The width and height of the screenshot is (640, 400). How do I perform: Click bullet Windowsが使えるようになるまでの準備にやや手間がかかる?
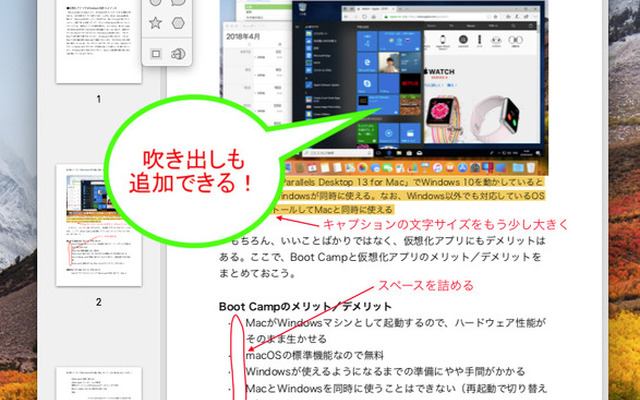[x=385, y=371]
